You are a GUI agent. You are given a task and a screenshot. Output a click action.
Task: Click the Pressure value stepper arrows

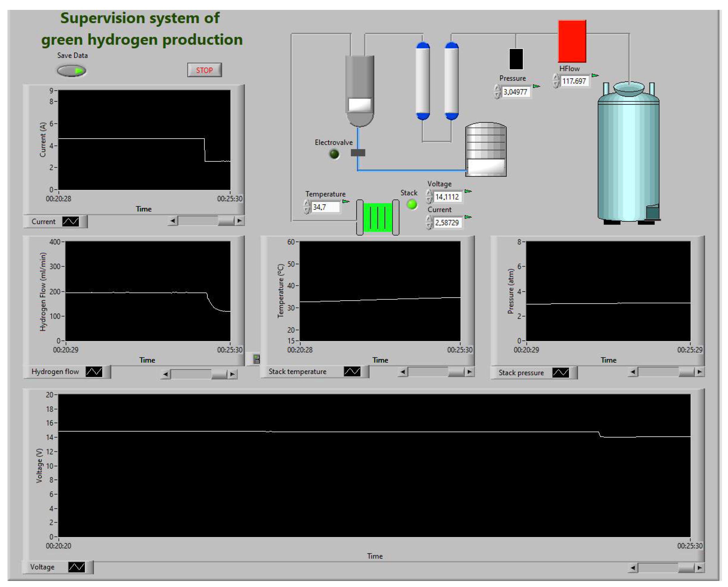(497, 92)
